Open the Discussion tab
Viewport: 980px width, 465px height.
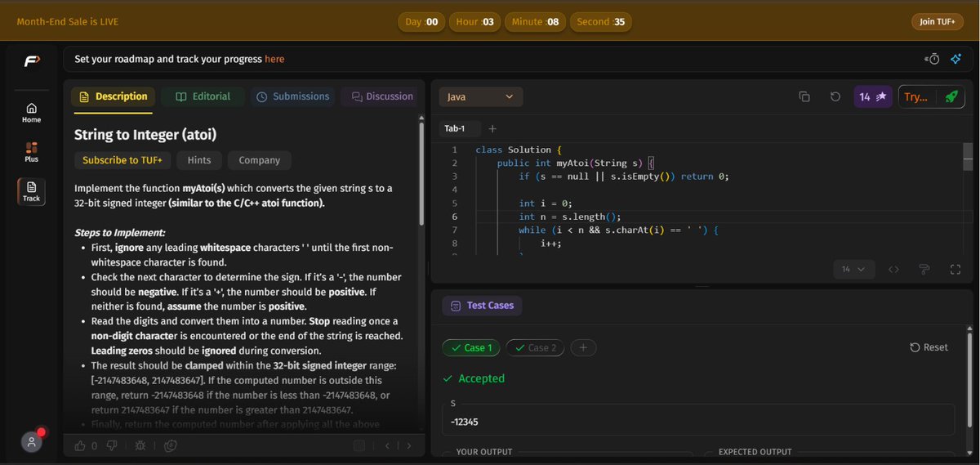click(381, 96)
